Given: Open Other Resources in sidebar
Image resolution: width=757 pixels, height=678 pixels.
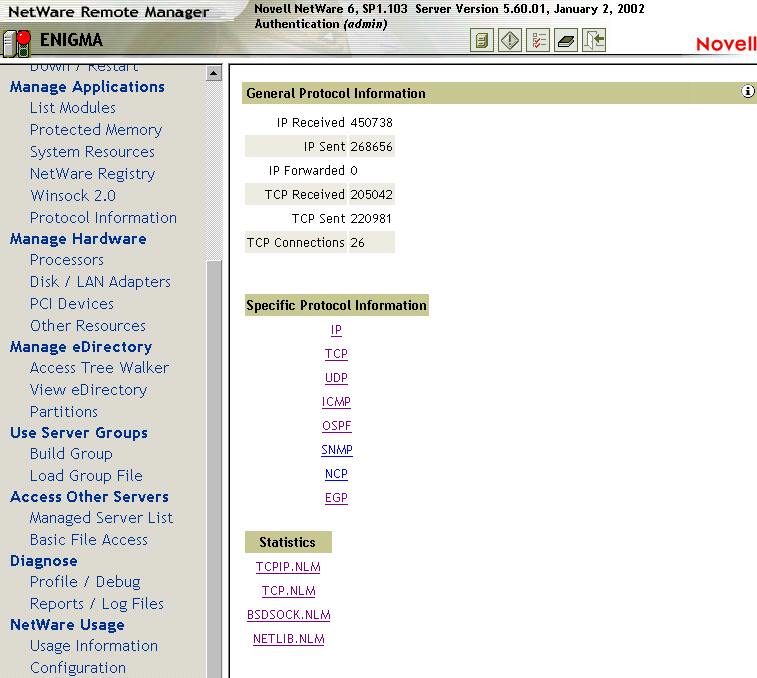Looking at the screenshot, I should [88, 326].
